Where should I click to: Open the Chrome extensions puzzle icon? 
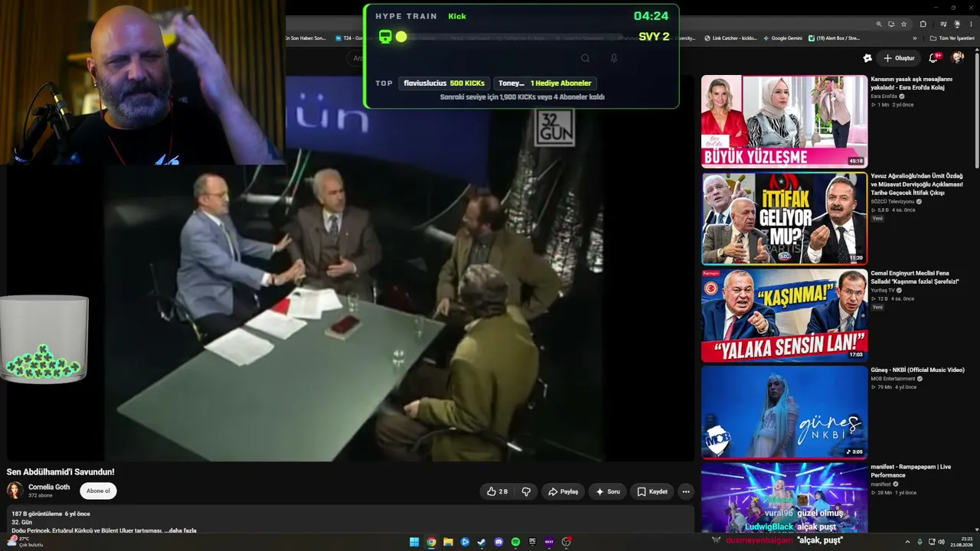[x=923, y=24]
